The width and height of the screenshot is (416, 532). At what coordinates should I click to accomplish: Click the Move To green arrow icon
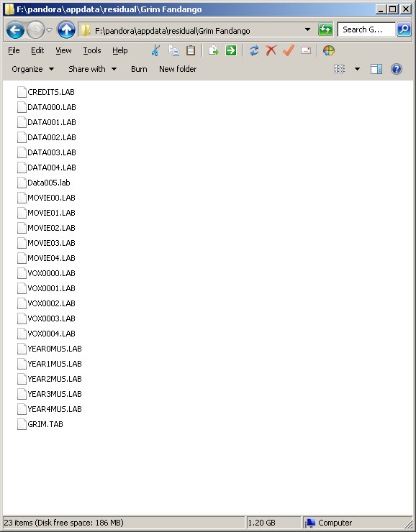pos(231,50)
